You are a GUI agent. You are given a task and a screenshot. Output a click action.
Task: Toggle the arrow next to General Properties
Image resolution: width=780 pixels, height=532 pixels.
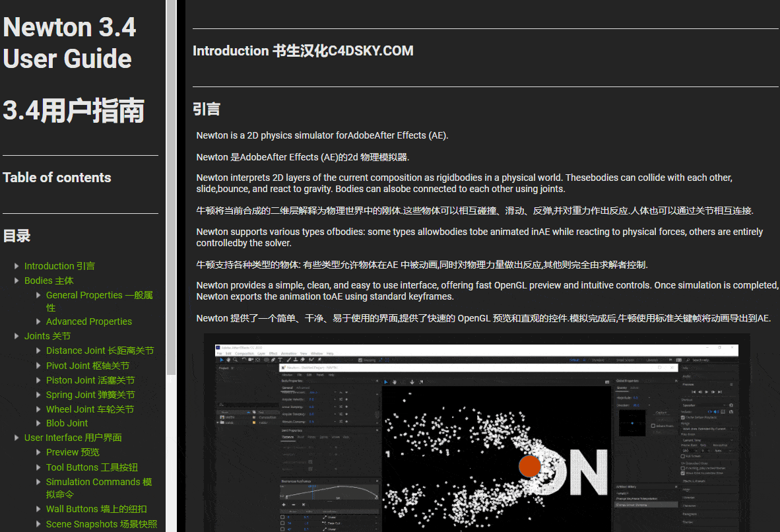(38, 295)
